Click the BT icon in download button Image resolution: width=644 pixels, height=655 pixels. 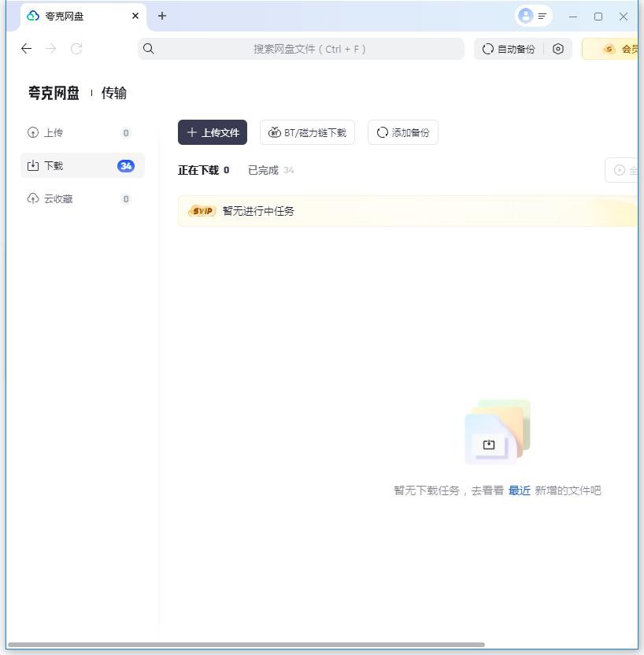pos(274,132)
